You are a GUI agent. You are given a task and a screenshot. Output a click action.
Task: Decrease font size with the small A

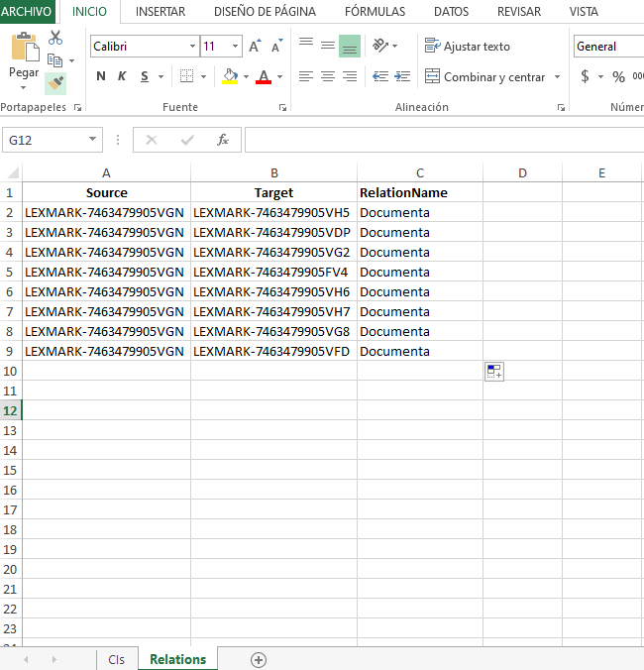tap(277, 47)
